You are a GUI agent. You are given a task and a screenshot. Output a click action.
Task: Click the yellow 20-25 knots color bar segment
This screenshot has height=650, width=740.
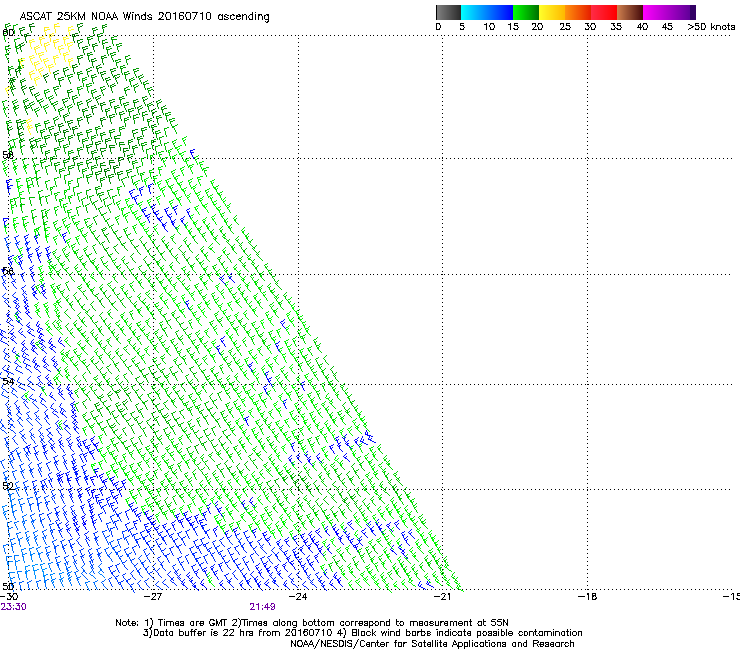pos(552,12)
